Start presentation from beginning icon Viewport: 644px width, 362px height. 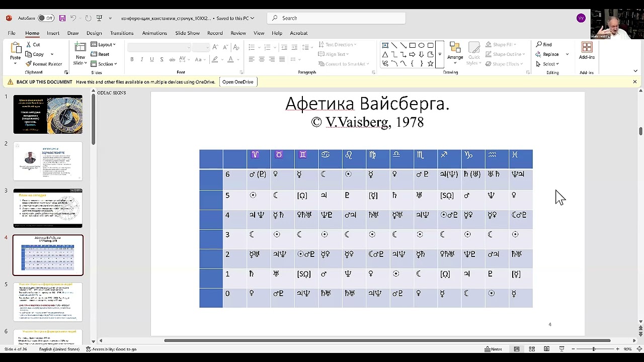pos(99,18)
